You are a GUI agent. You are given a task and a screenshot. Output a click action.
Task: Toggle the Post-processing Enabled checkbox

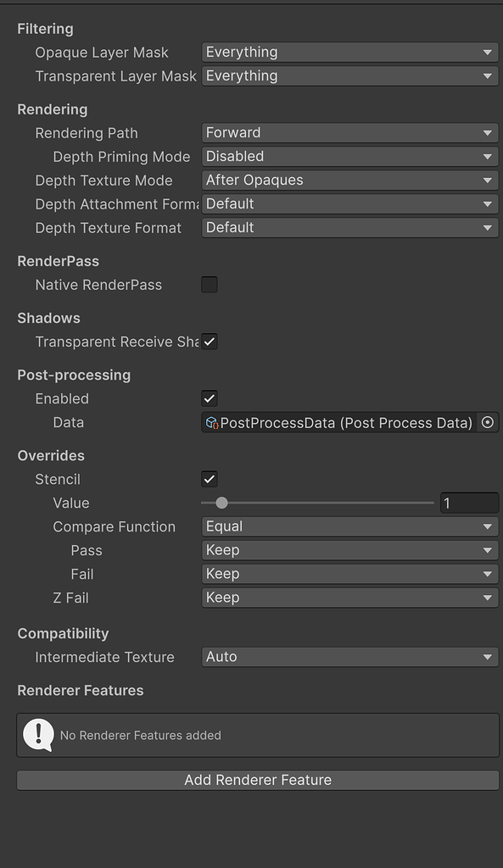209,398
